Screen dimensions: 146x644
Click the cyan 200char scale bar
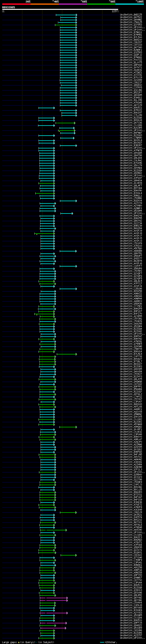coord(102,642)
